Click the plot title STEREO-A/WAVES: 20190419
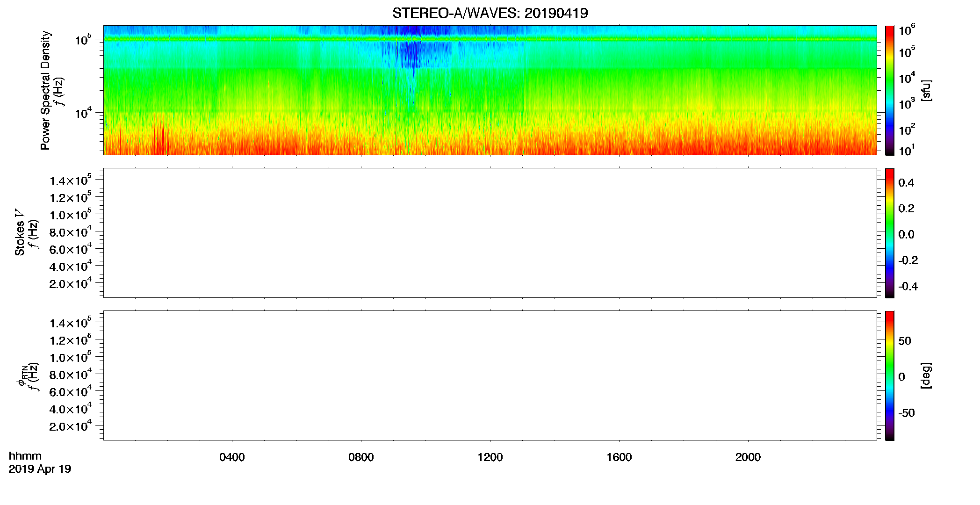Image resolution: width=980 pixels, height=505 pixels. 490,13
